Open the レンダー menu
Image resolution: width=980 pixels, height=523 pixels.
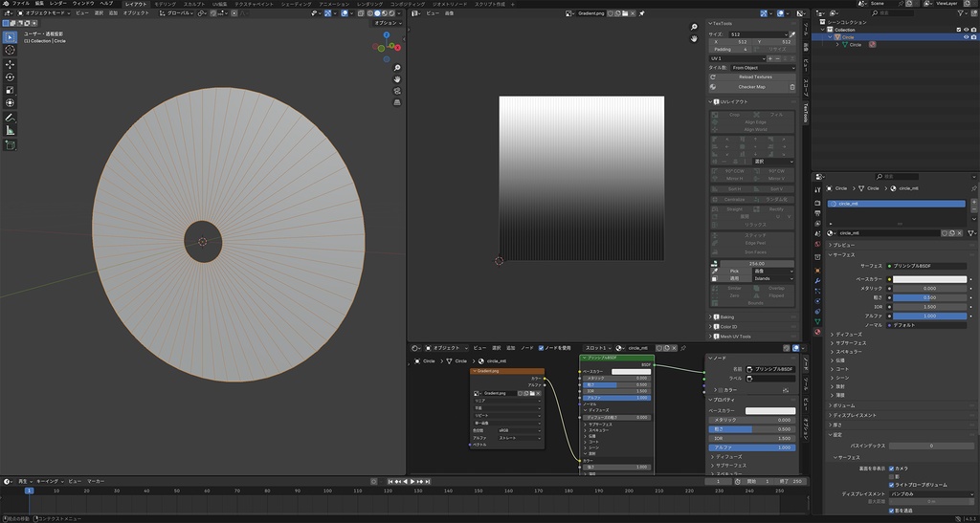coord(58,3)
